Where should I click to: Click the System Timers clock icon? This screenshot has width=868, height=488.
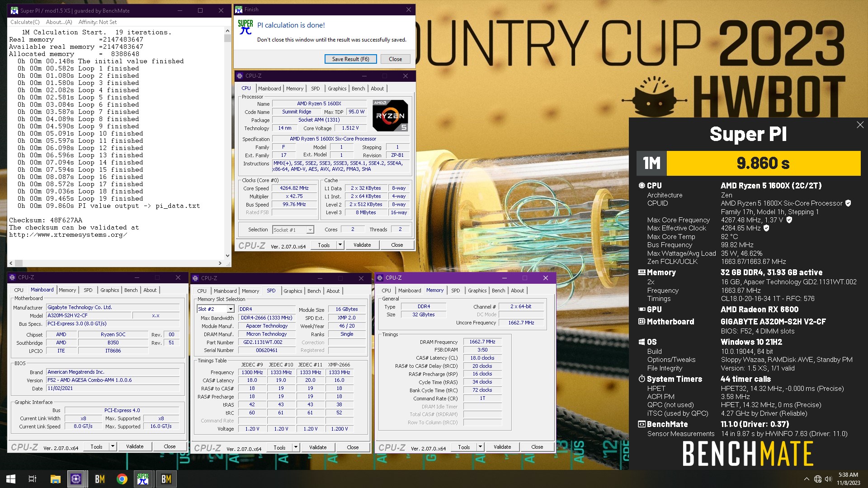pyautogui.click(x=642, y=379)
